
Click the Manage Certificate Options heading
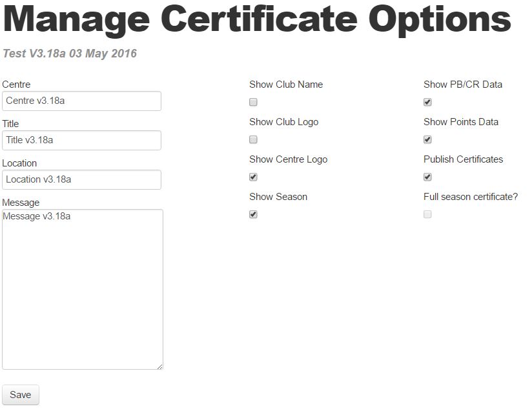[257, 19]
